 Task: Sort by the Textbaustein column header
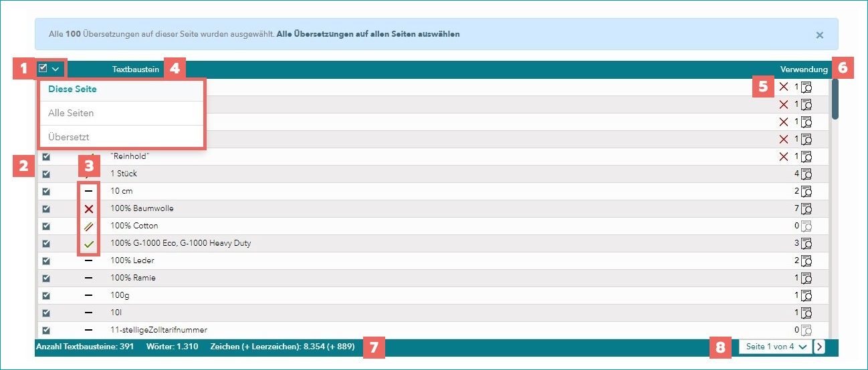(x=136, y=69)
